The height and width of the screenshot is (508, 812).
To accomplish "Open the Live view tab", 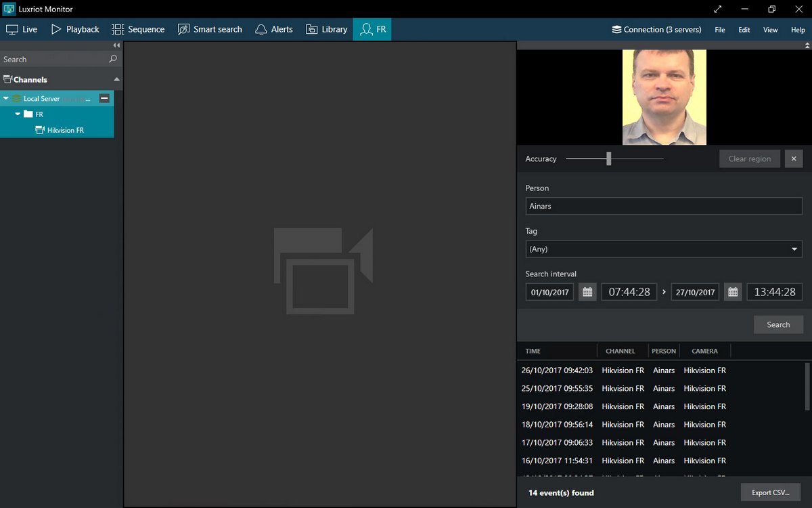I will pos(22,29).
